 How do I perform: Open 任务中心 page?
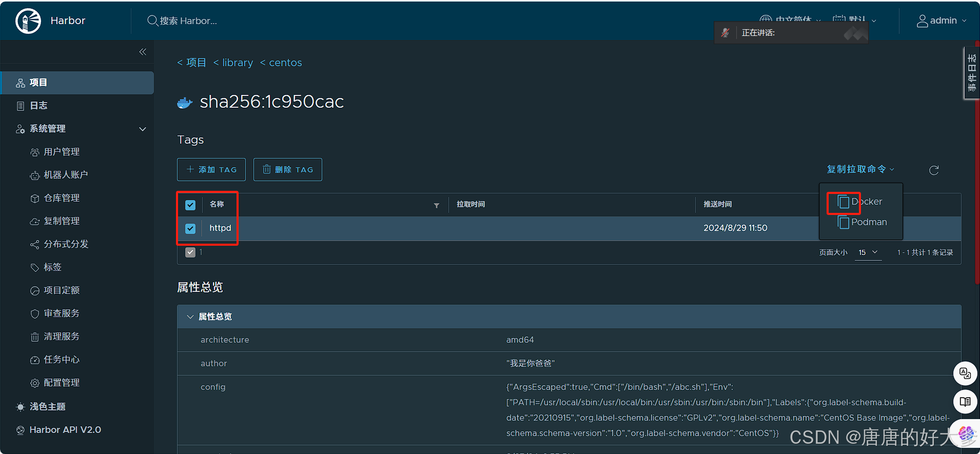(x=62, y=360)
